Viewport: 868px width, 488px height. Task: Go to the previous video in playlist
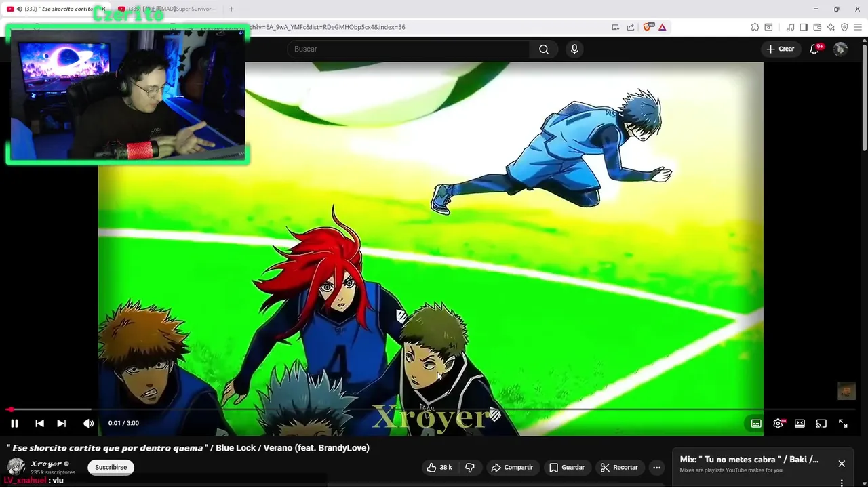(39, 423)
